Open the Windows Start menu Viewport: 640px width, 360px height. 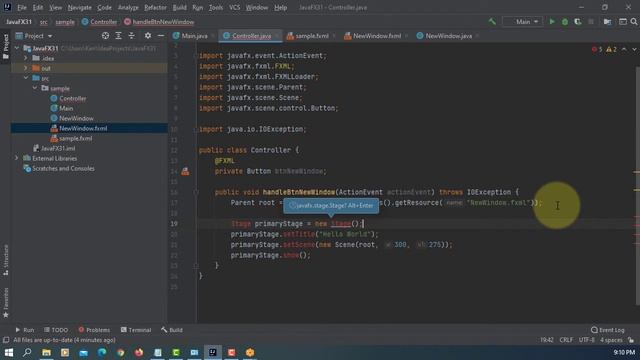[9, 352]
